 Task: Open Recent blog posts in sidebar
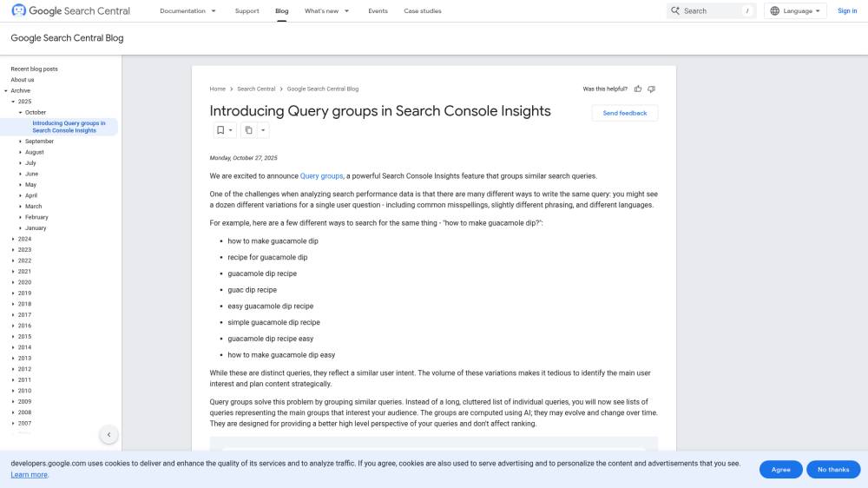pos(35,69)
